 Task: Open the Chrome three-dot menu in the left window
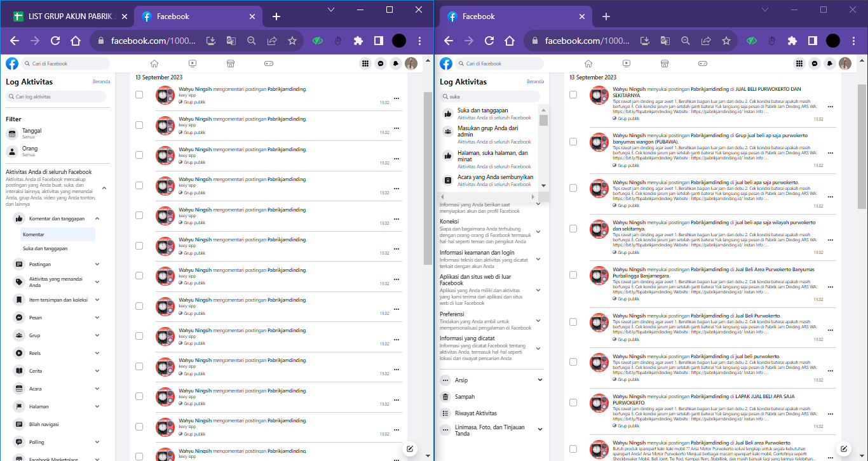(x=419, y=41)
